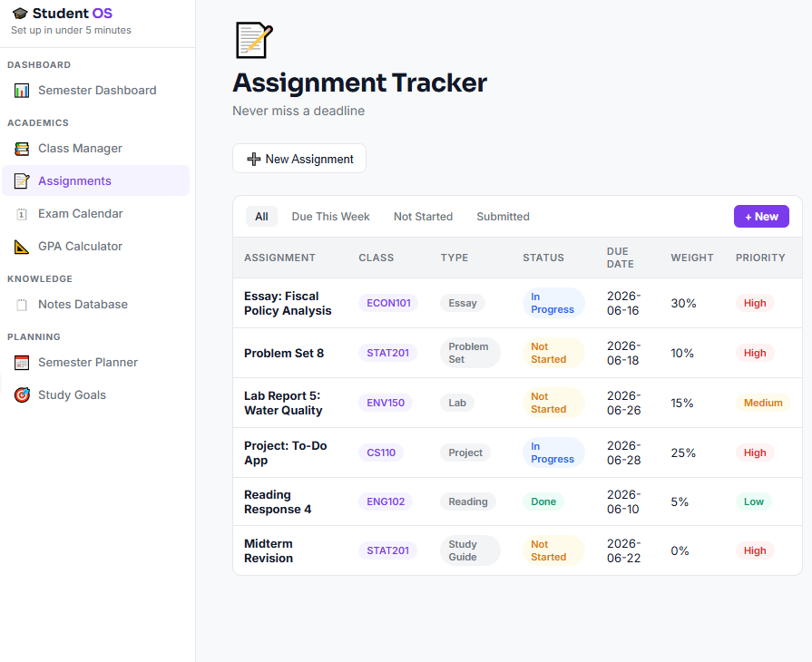Viewport: 812px width, 662px height.
Task: Click the purple + New button
Action: [x=761, y=217]
